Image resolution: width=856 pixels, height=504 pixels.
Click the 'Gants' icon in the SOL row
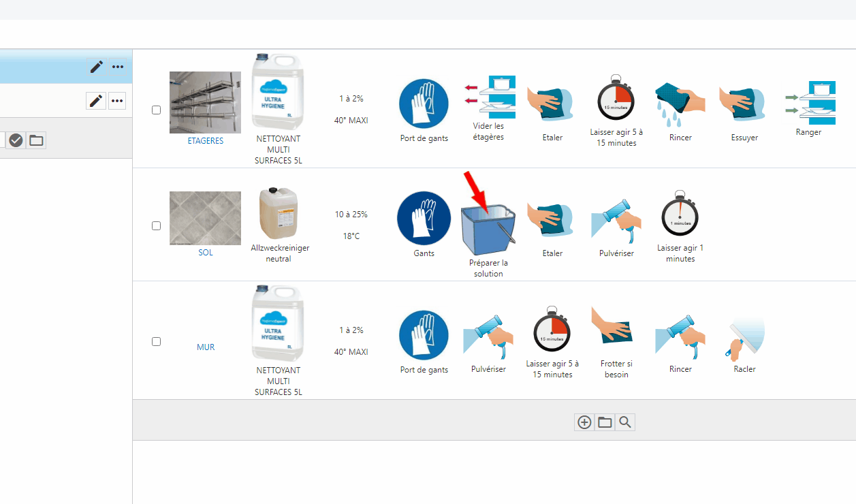pyautogui.click(x=424, y=219)
